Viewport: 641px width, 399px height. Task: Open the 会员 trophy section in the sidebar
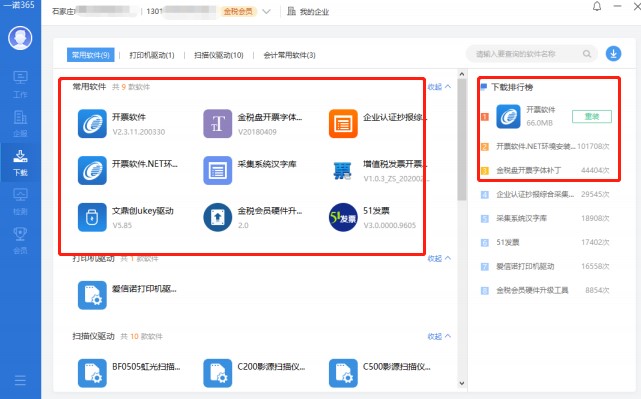(20, 240)
